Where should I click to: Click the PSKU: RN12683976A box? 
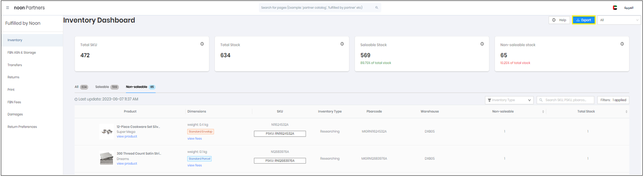tap(280, 160)
